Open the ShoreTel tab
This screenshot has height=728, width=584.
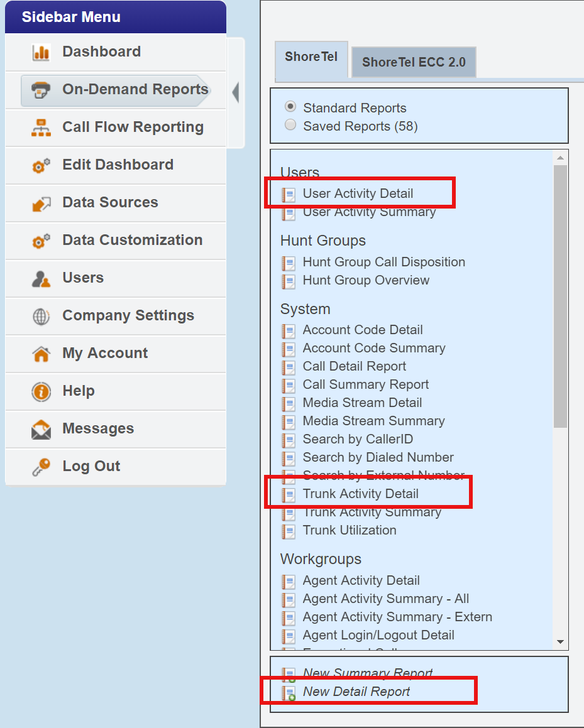tap(311, 57)
